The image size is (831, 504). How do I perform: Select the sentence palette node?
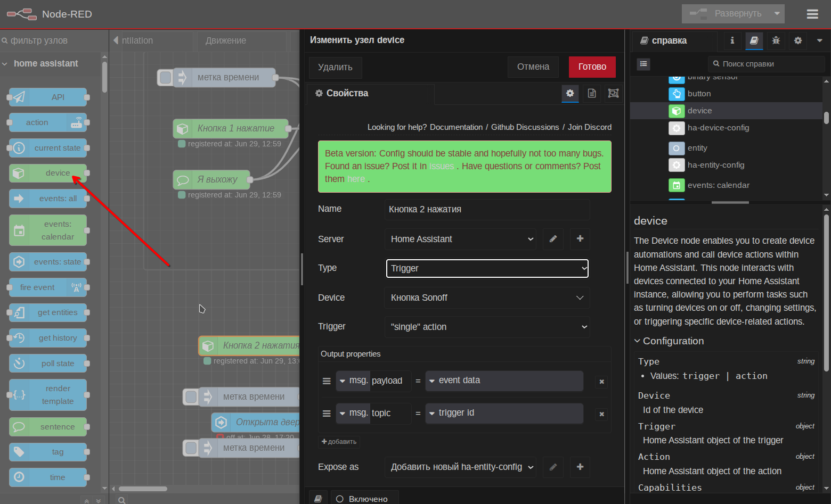(48, 427)
